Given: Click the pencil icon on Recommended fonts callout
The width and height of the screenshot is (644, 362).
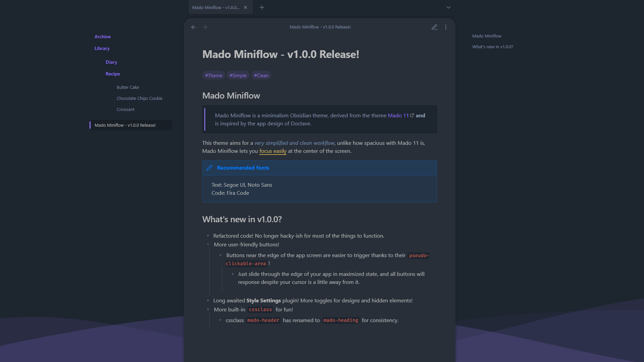Looking at the screenshot, I should pyautogui.click(x=210, y=168).
